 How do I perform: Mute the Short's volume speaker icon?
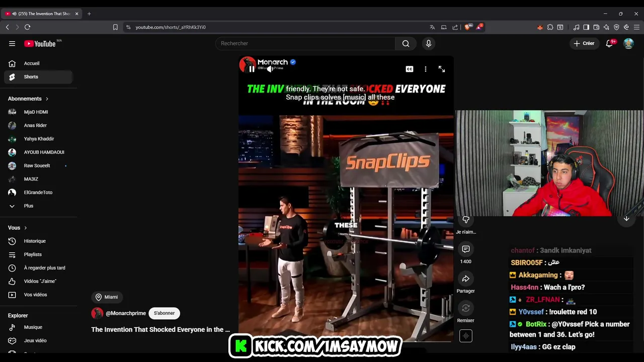click(270, 69)
